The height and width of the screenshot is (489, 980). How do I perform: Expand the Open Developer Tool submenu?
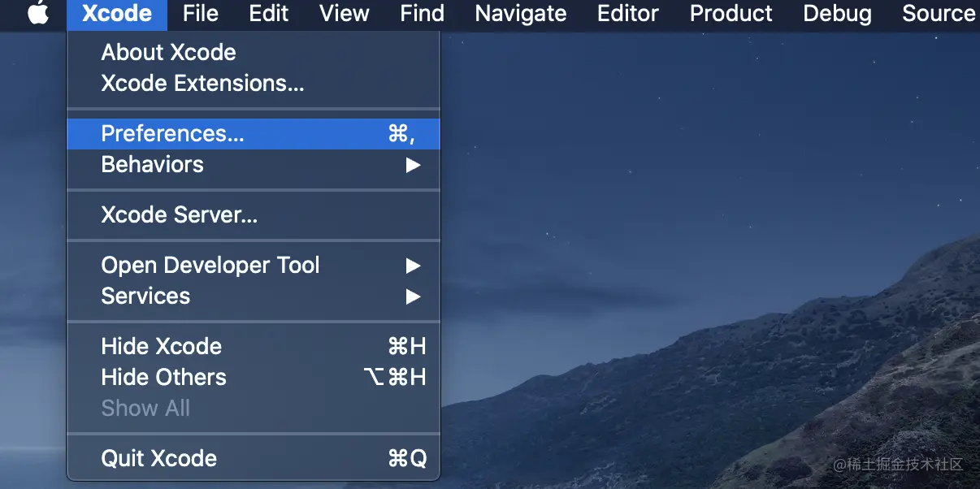(210, 265)
